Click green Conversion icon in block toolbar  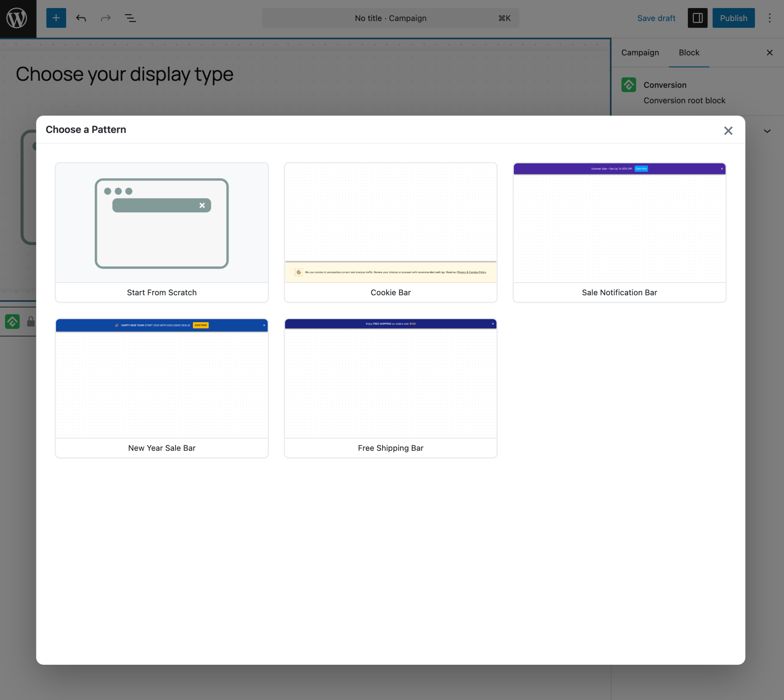[x=12, y=322]
